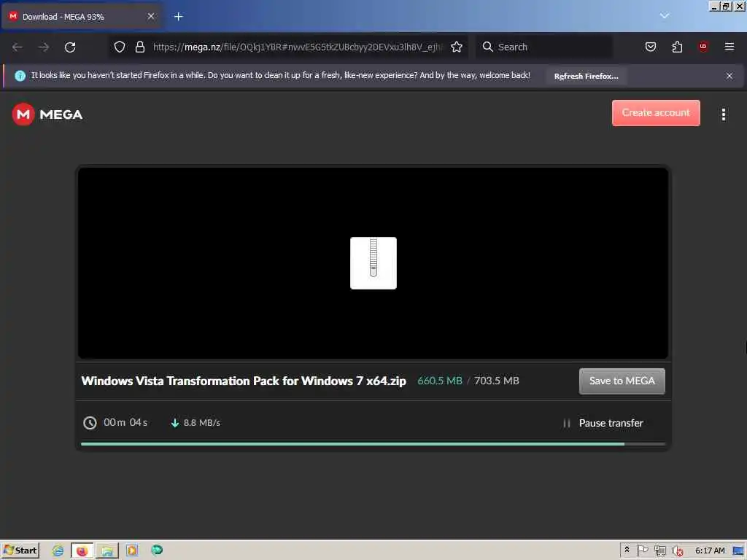747x560 pixels.
Task: Click the zip file preview thumbnail
Action: point(373,262)
